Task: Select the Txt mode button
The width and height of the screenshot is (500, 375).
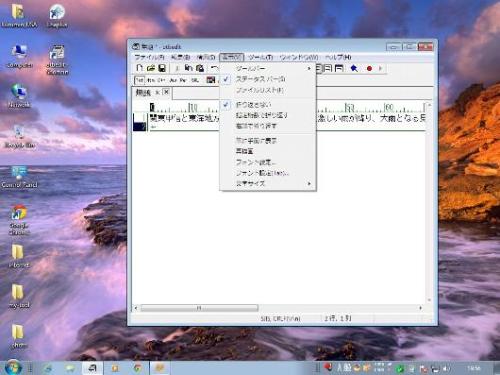Action: point(139,80)
